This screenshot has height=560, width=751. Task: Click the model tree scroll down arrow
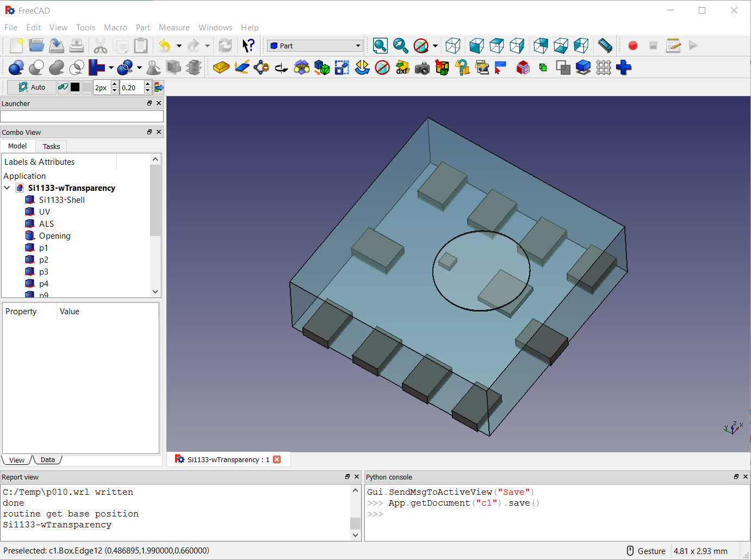156,291
